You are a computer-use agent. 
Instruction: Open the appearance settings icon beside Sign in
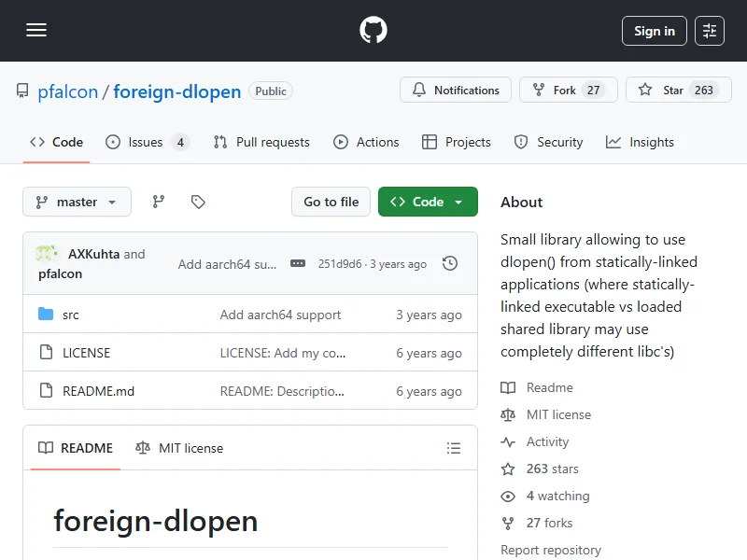click(710, 31)
